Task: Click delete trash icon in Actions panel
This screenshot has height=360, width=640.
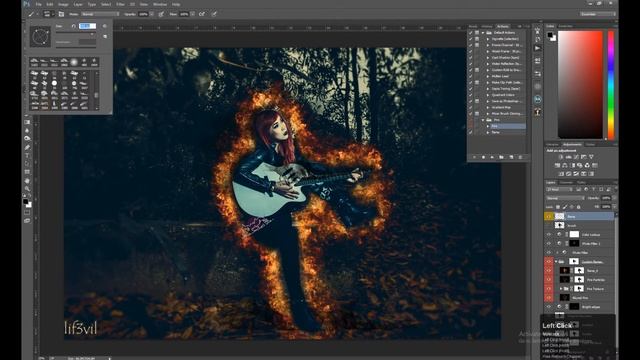Action: pos(520,157)
